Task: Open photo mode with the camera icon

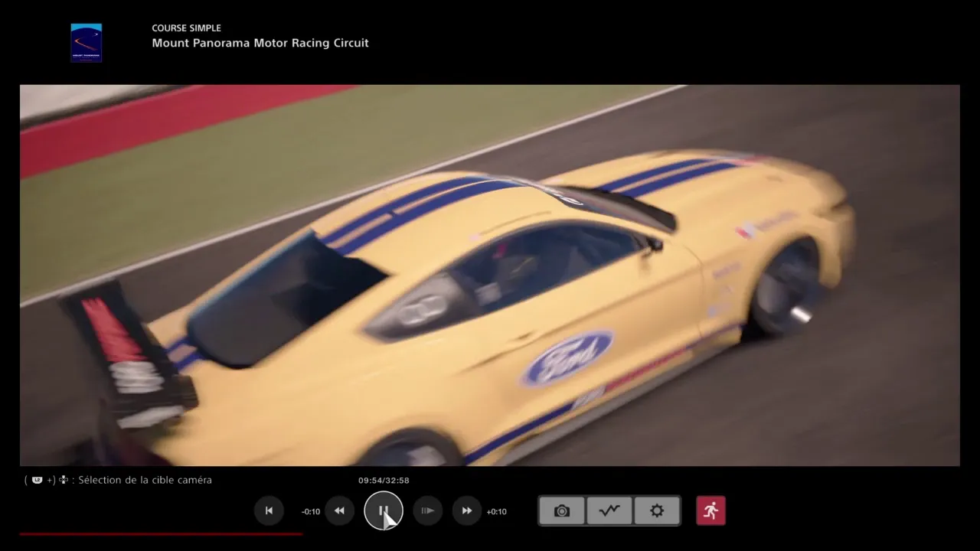Action: pyautogui.click(x=562, y=510)
